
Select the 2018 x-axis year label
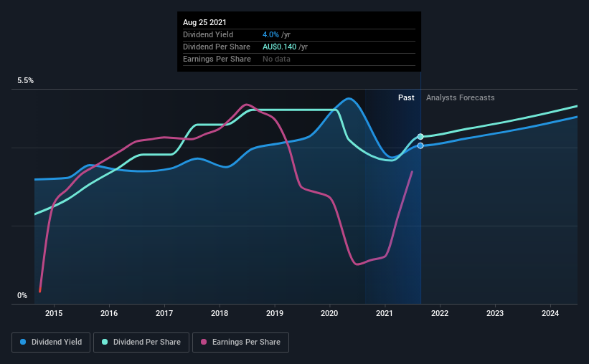220,313
